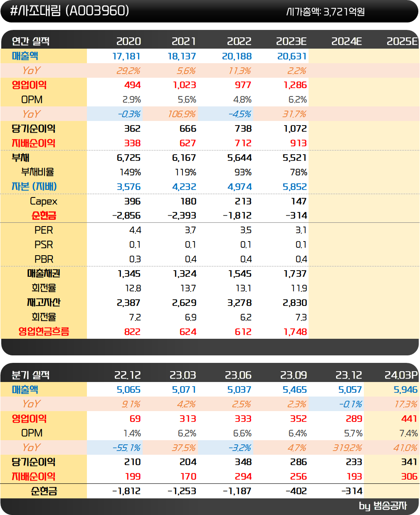Click the quarterly net cash -402
420x515 pixels.
[296, 491]
